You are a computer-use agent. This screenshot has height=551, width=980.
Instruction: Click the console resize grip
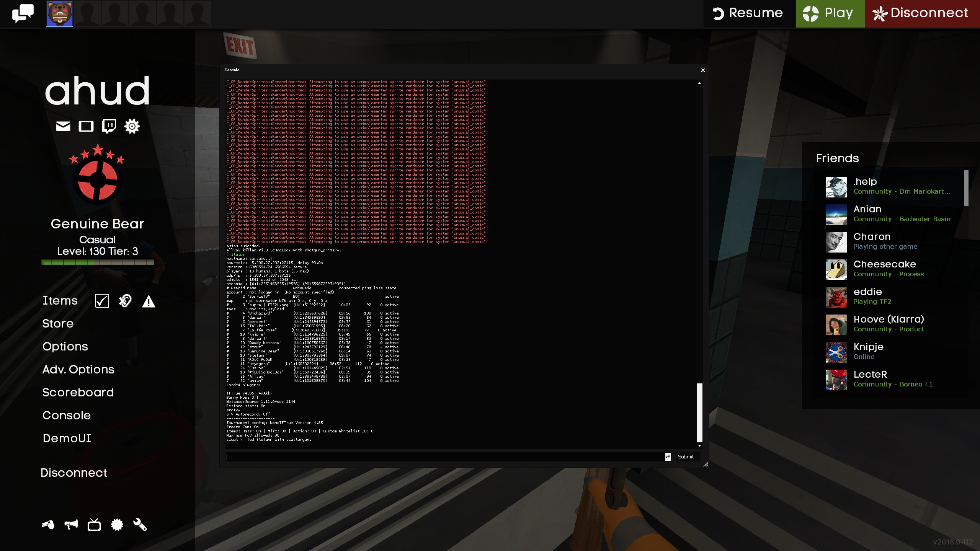click(706, 464)
